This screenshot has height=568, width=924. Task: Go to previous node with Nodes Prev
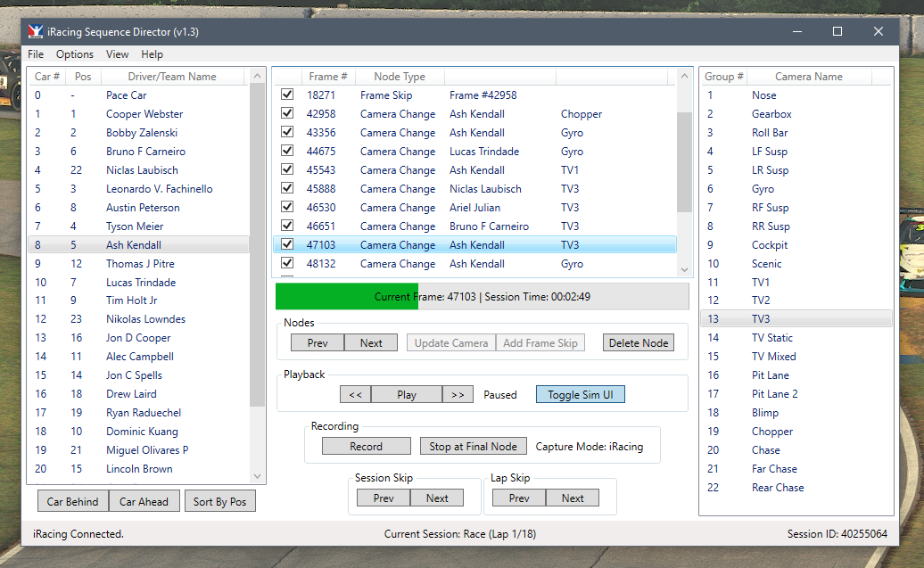pos(318,343)
